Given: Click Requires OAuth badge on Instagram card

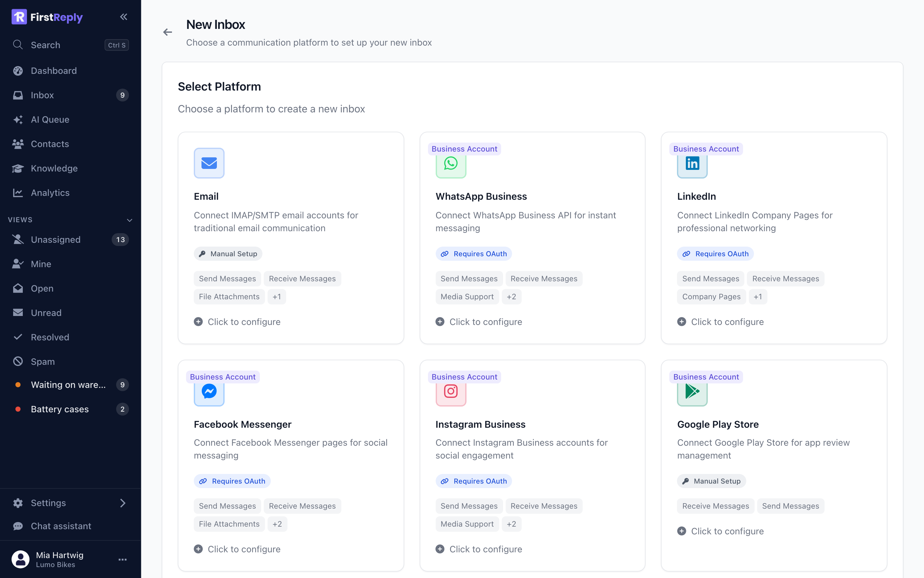Looking at the screenshot, I should click(x=474, y=481).
